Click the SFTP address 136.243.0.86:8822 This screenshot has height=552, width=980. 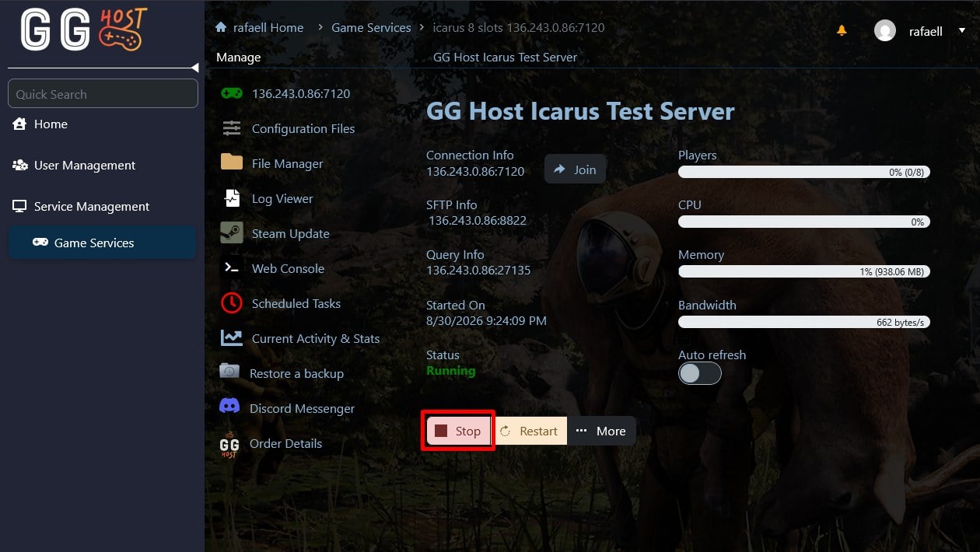[x=478, y=220]
